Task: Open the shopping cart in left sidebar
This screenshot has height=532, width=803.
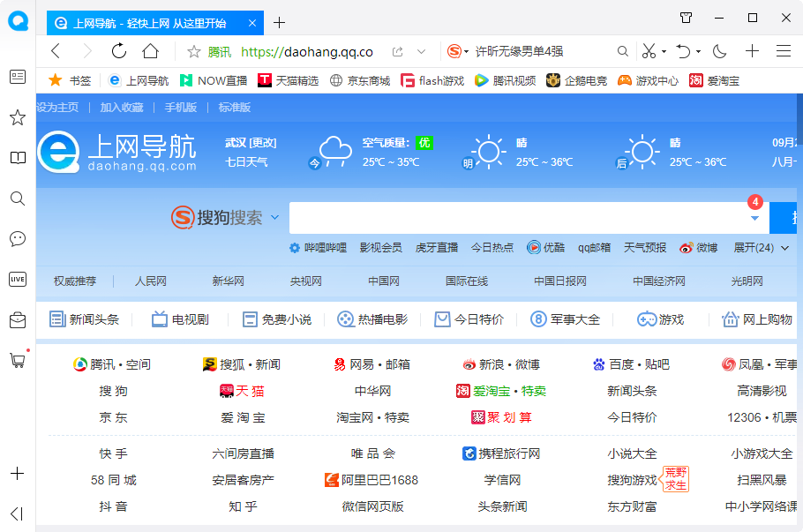Action: tap(17, 360)
